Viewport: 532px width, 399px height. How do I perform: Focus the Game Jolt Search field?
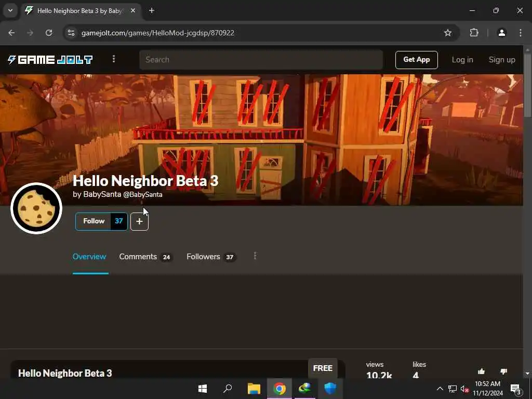(x=261, y=60)
